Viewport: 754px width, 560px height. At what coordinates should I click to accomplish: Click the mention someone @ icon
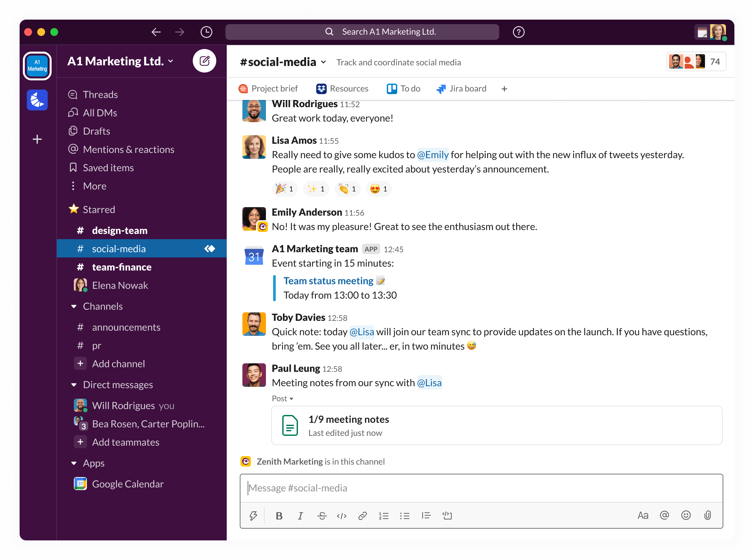pyautogui.click(x=664, y=515)
